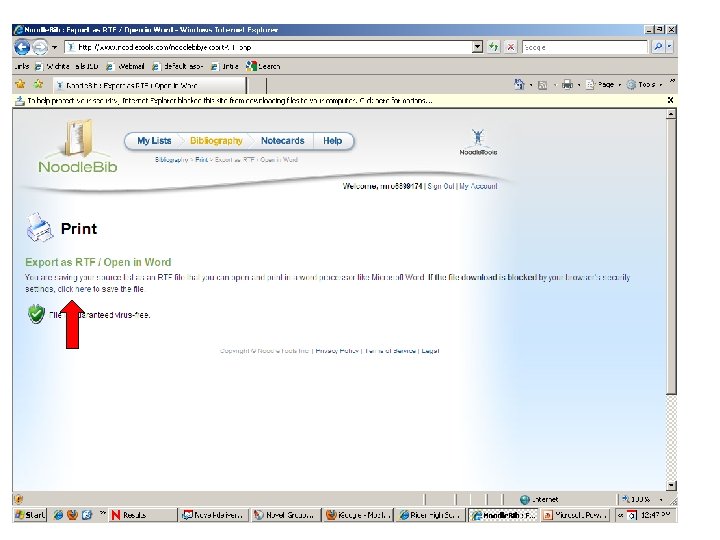Click into the Google search box
The height and width of the screenshot is (540, 720).
pos(585,47)
